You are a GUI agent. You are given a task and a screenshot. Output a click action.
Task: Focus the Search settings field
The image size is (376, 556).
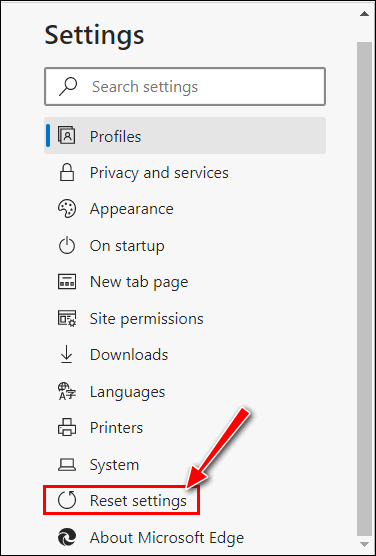click(185, 87)
